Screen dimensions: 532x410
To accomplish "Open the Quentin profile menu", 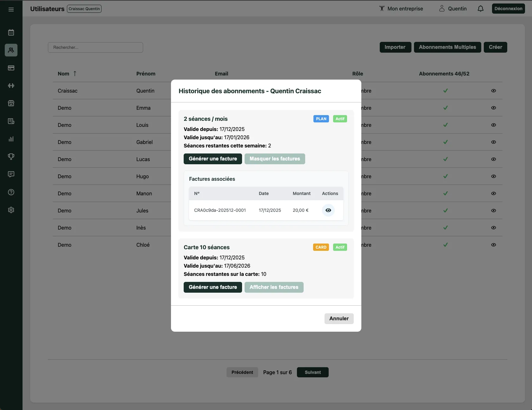I will (453, 9).
